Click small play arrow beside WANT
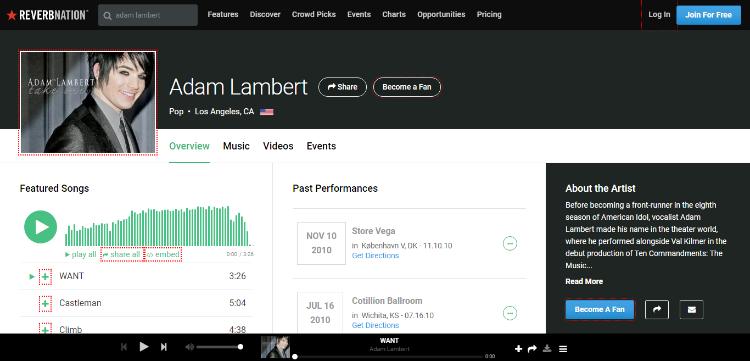Image resolution: width=750 pixels, height=361 pixels. 32,276
